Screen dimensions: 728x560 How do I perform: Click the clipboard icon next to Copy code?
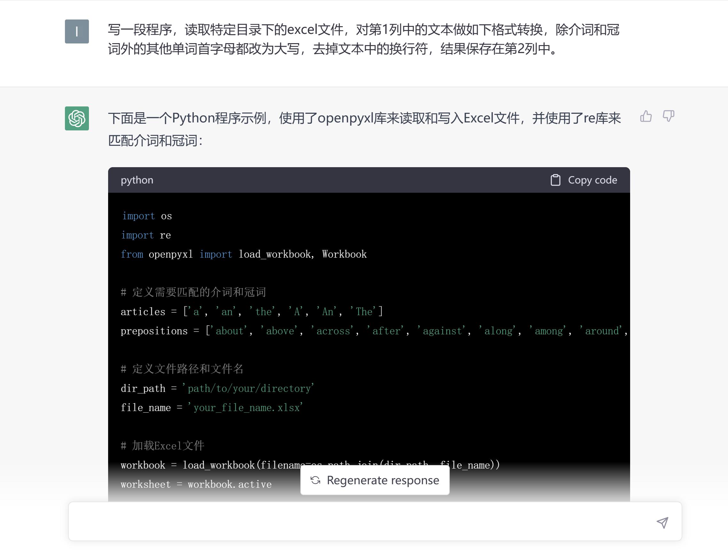point(555,180)
